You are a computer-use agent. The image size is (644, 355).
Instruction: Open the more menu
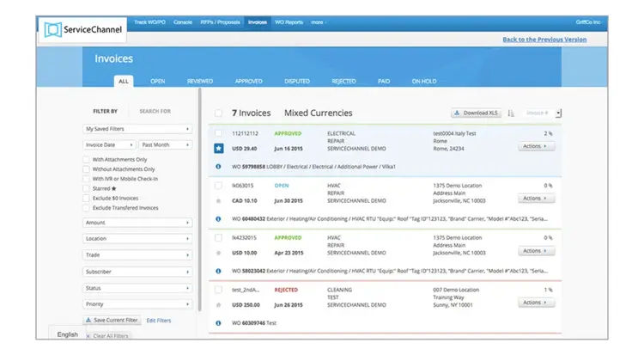318,22
